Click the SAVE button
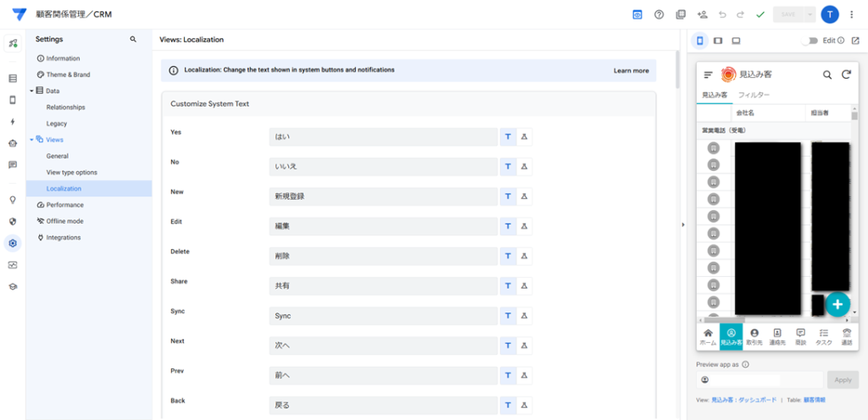 click(x=789, y=15)
